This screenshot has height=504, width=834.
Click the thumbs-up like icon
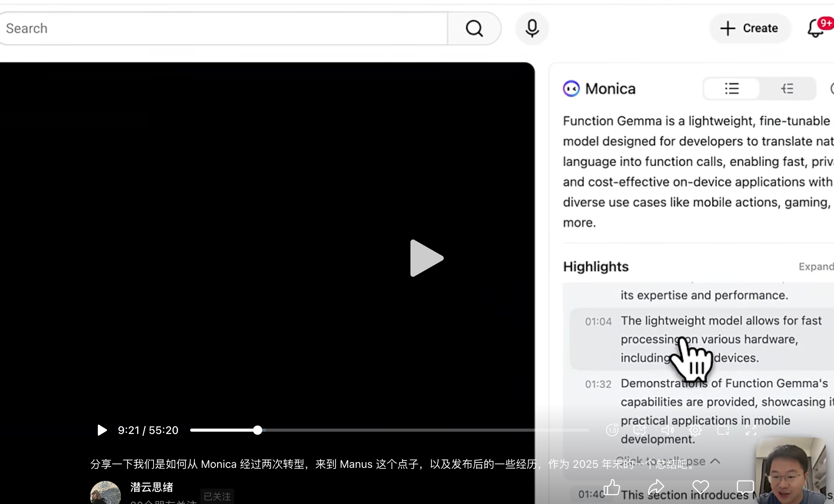(x=611, y=487)
